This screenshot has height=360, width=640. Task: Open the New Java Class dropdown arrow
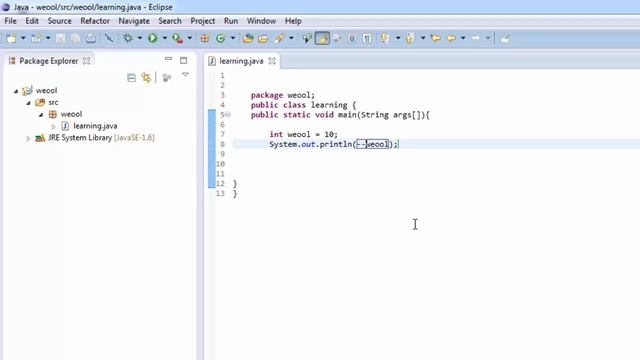233,38
